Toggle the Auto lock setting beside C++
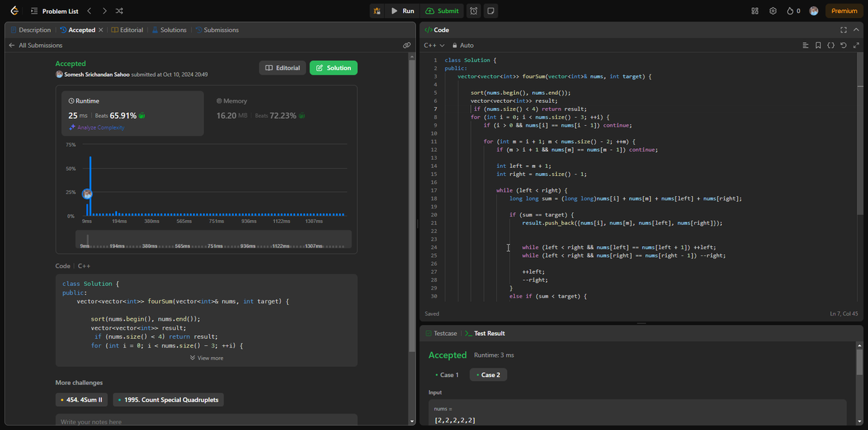 pos(463,45)
